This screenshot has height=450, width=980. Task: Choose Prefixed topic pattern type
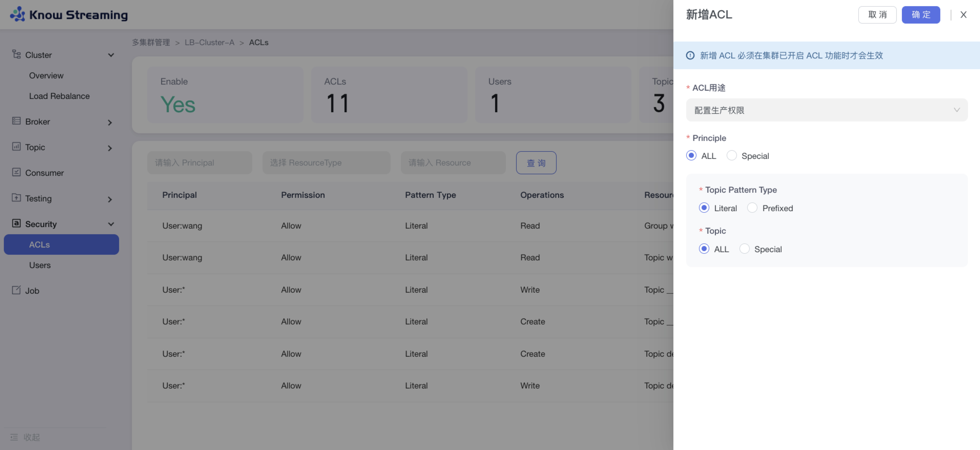[x=752, y=208]
